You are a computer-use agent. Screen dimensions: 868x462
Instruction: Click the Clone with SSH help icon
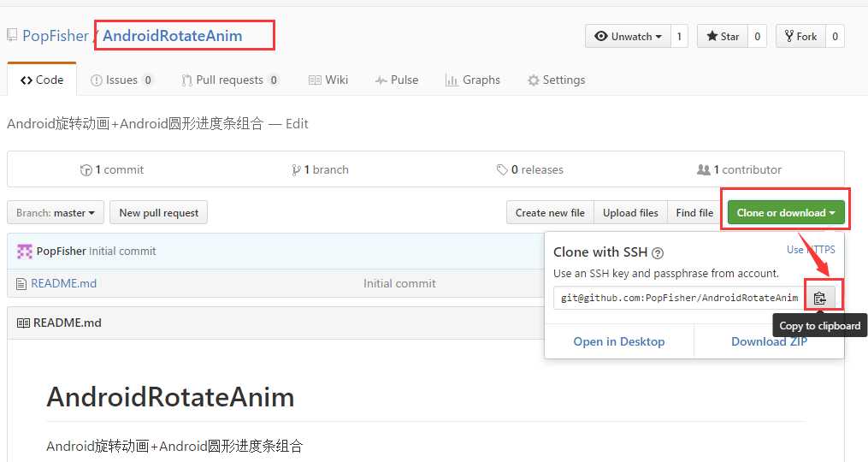657,253
